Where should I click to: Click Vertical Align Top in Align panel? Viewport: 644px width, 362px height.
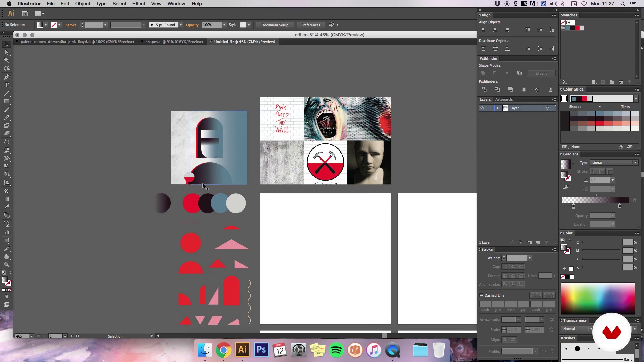528,30
